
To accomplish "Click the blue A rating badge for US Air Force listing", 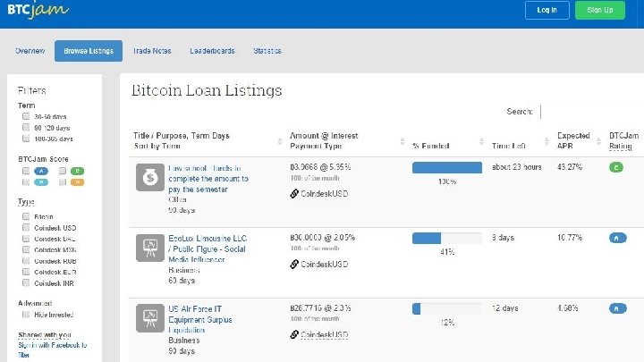I will [x=618, y=308].
